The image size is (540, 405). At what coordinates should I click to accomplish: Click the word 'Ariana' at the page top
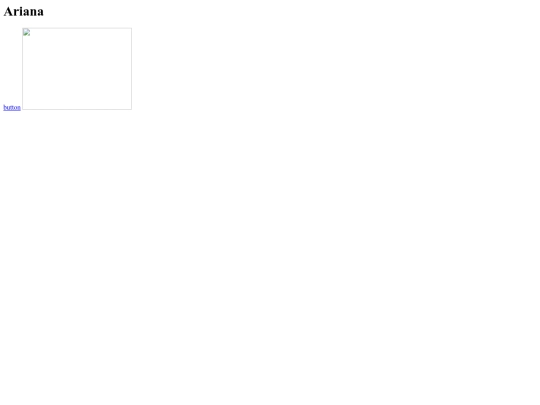point(24,12)
